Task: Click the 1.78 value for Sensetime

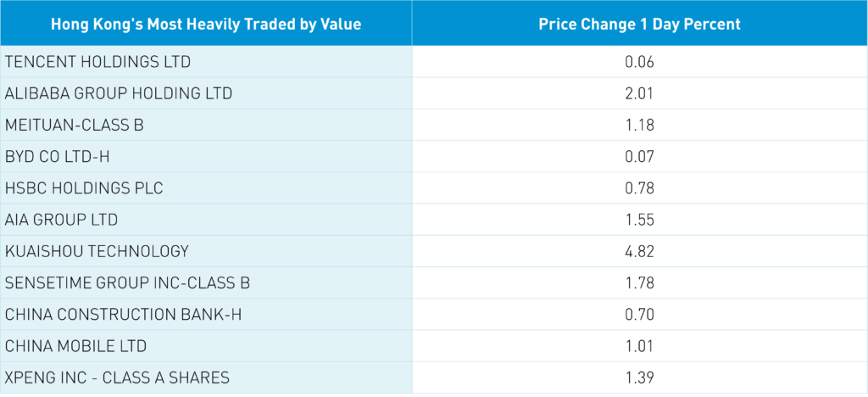Action: (639, 282)
